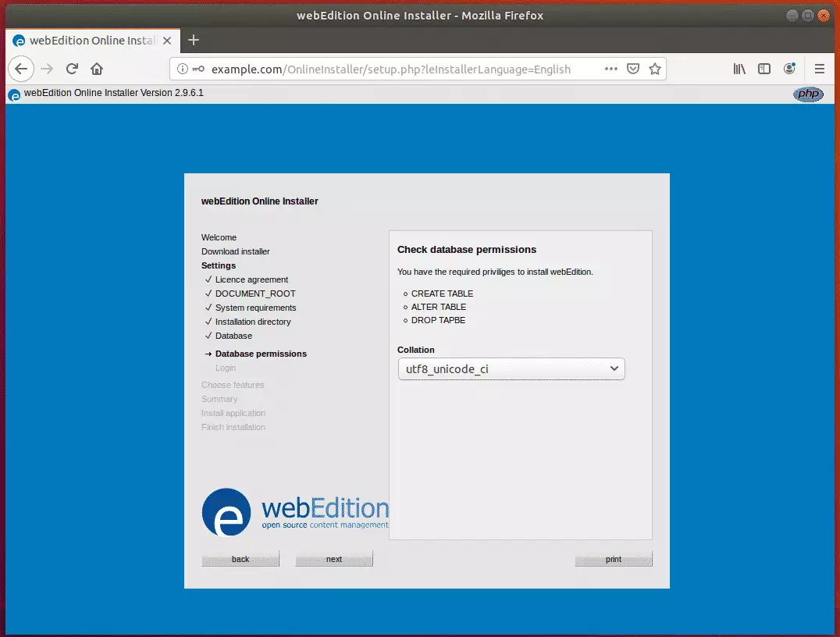Select the Installation directory step
The width and height of the screenshot is (840, 637).
253,322
